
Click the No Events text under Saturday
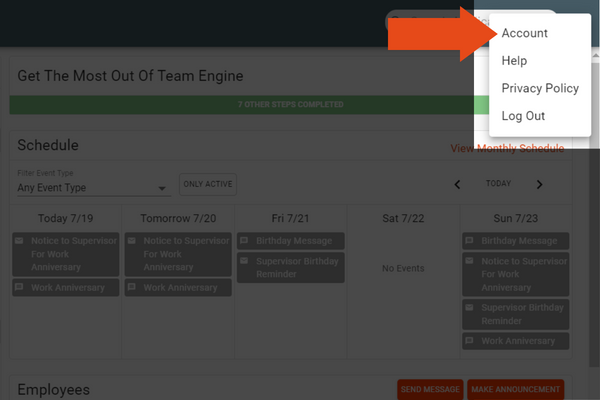click(403, 268)
